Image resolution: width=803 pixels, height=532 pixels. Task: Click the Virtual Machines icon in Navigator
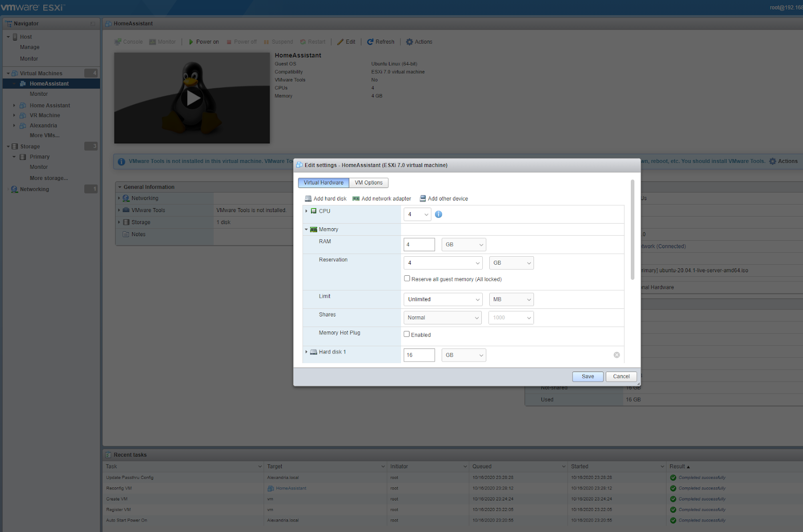15,73
